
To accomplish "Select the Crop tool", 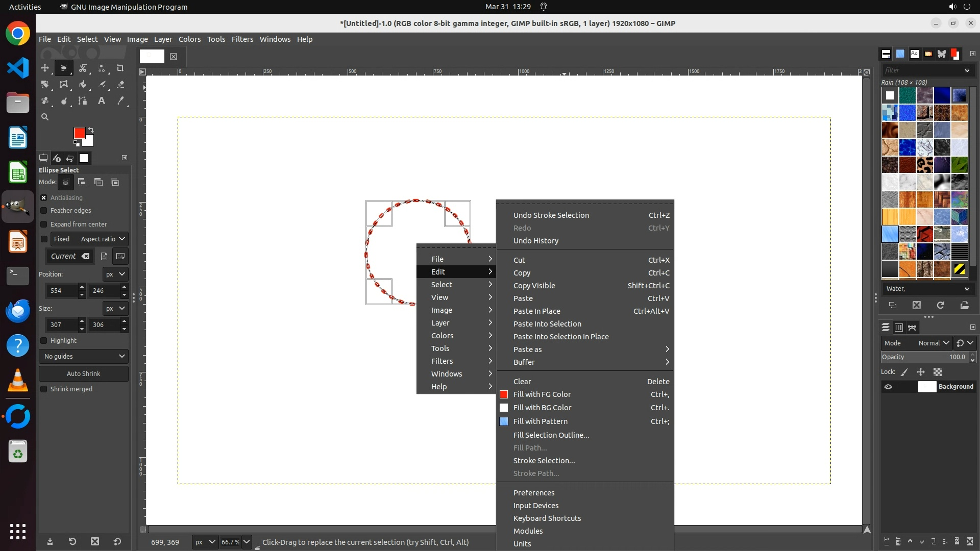I will click(120, 68).
